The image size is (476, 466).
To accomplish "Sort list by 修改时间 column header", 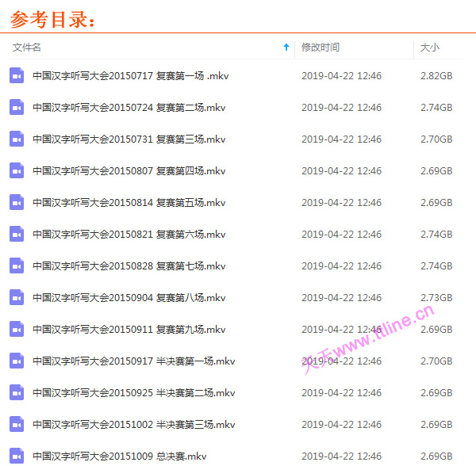I will [x=321, y=48].
